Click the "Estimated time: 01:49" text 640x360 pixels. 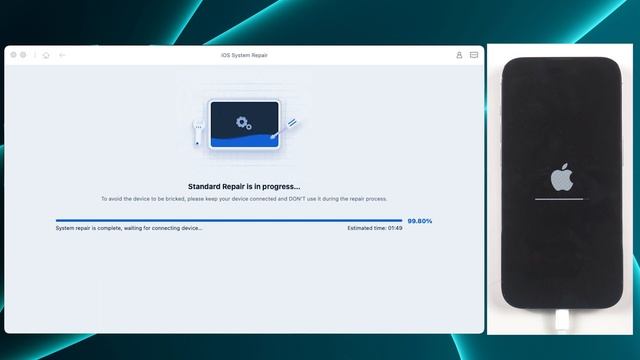click(x=375, y=228)
